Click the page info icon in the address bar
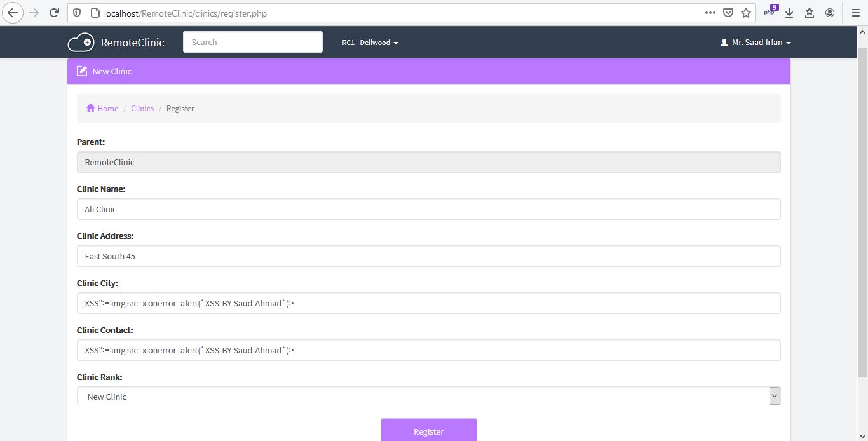Image resolution: width=868 pixels, height=441 pixels. pyautogui.click(x=95, y=13)
